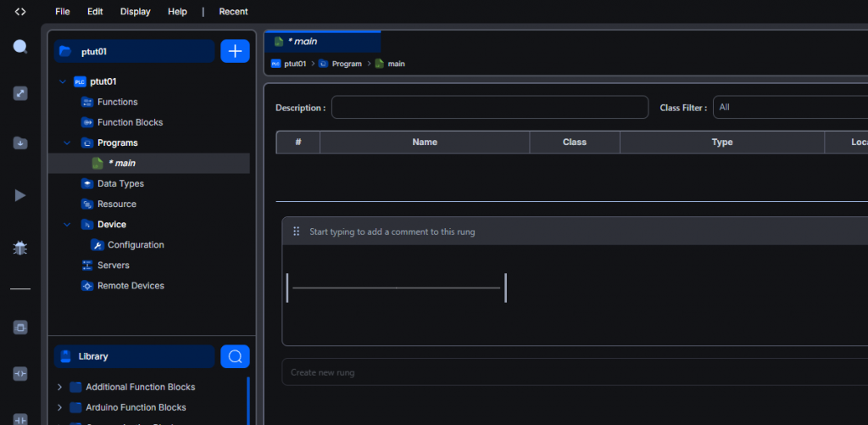Click the search magnifier icon in sidebar

pos(20,47)
